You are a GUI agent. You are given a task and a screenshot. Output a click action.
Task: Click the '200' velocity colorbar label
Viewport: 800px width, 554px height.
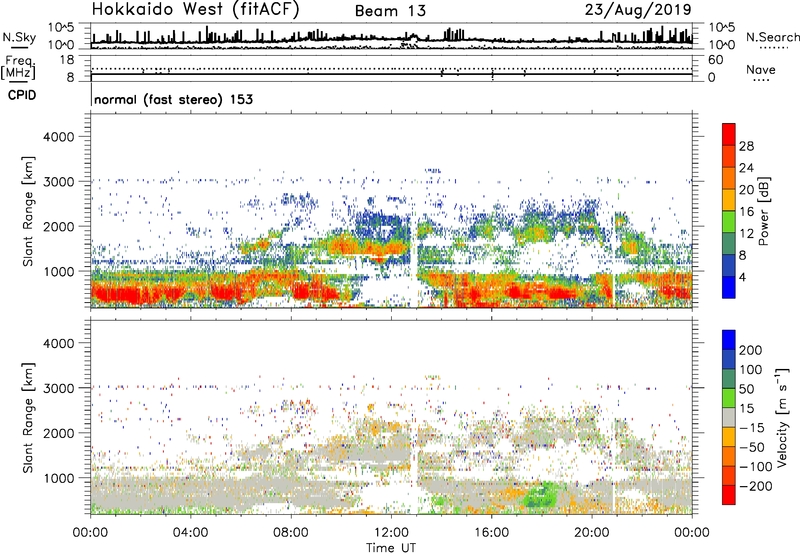click(x=751, y=350)
